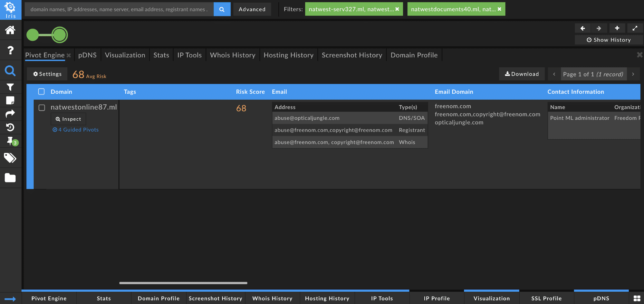Select the first search-trail node
The height and width of the screenshot is (304, 644).
point(33,35)
